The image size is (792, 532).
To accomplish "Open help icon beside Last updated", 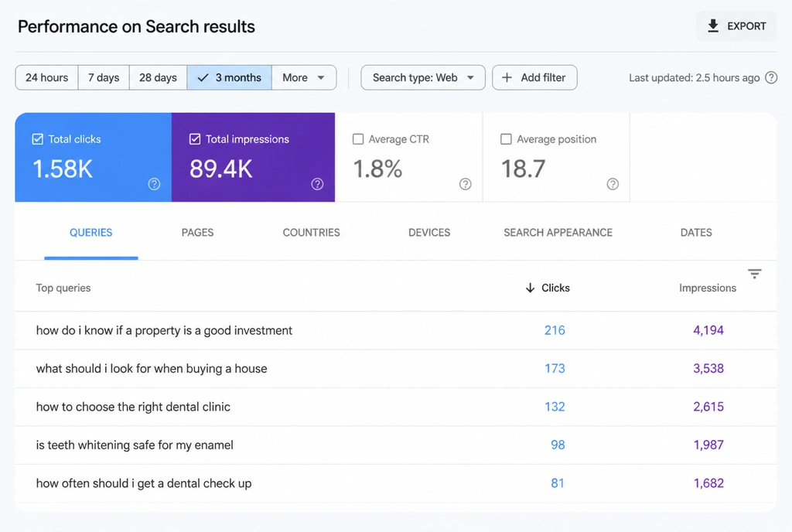I will 771,78.
